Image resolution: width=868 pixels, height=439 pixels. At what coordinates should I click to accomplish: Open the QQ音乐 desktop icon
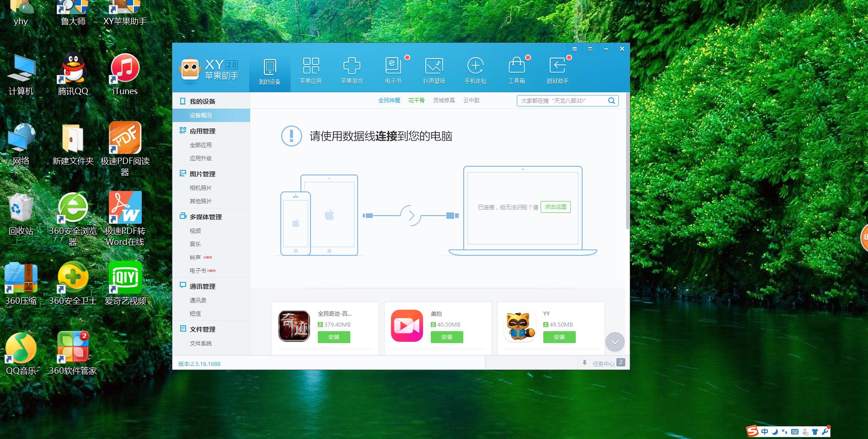pyautogui.click(x=21, y=353)
